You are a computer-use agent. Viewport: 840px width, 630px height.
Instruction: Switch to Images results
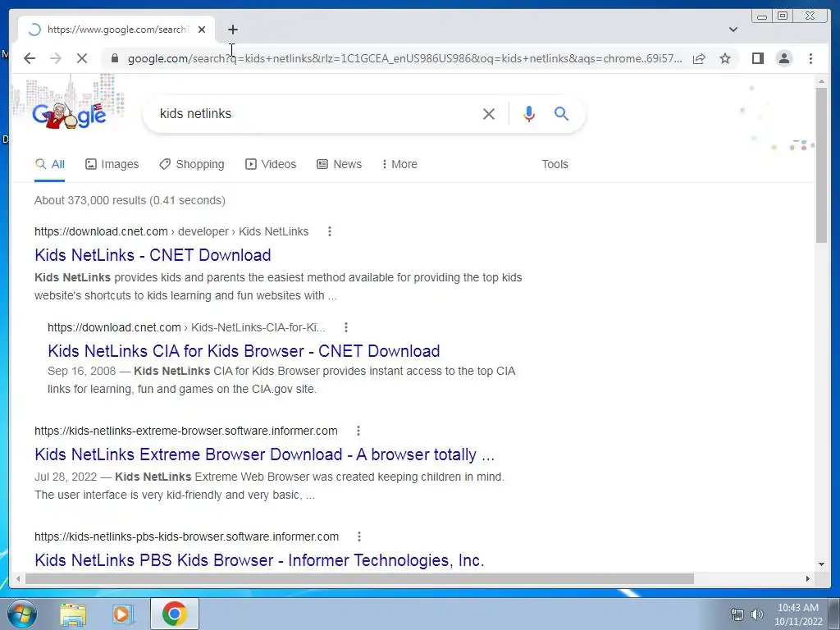coord(112,164)
